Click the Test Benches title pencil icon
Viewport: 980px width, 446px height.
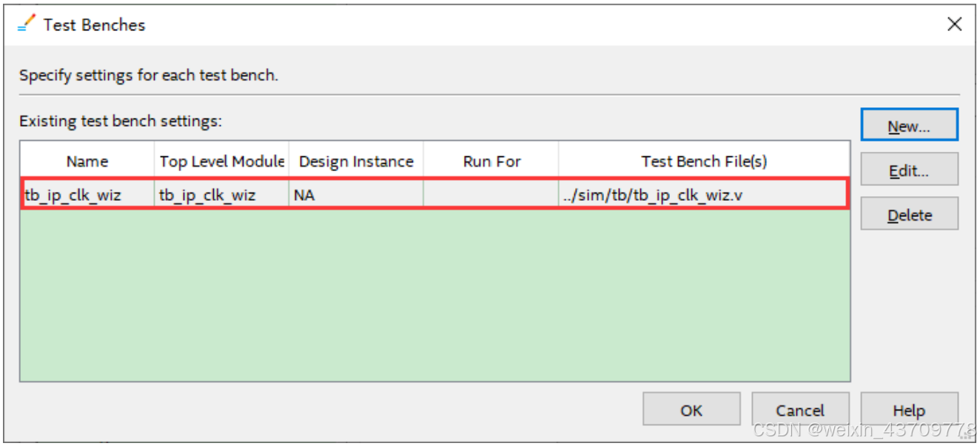click(x=26, y=23)
